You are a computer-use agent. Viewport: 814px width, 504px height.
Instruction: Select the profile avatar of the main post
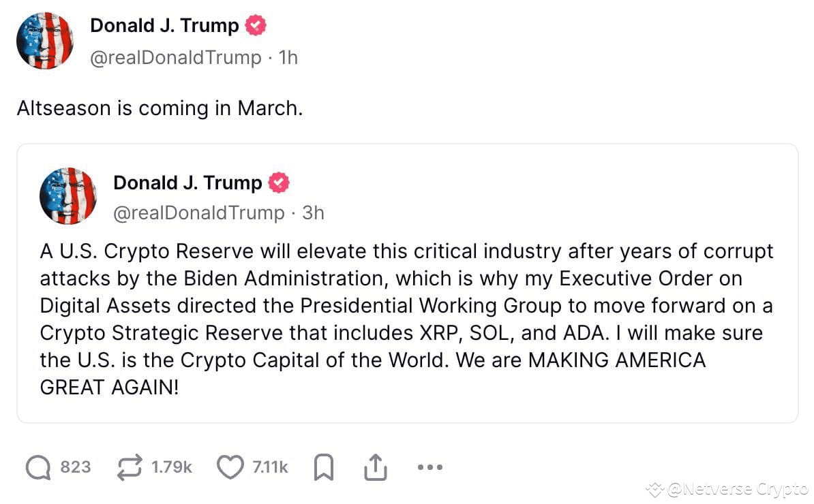pos(44,41)
